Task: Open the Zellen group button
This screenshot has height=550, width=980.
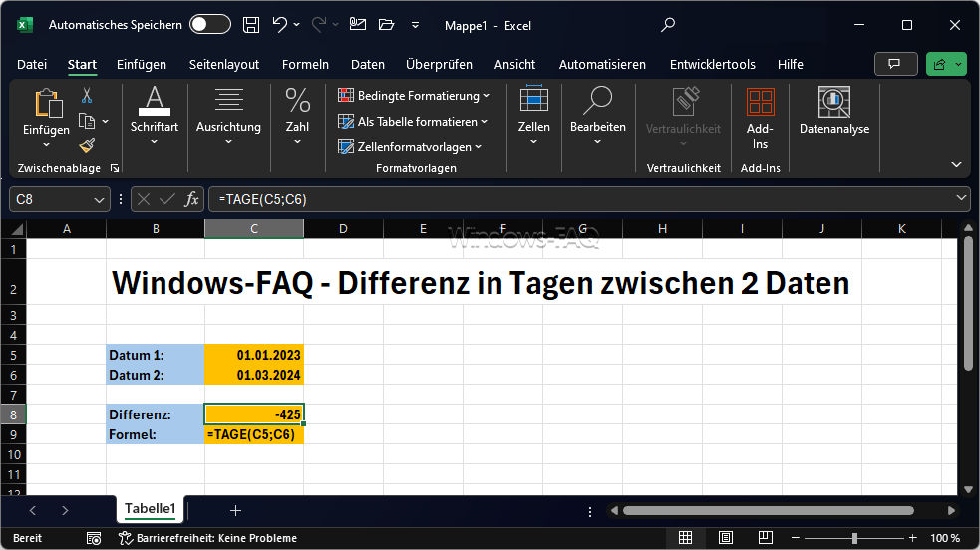Action: click(x=534, y=117)
